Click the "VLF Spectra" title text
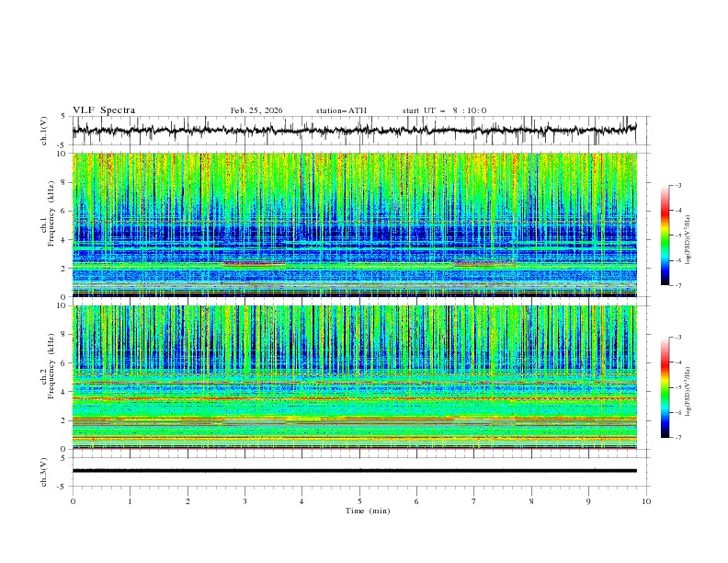The height and width of the screenshot is (563, 728). 104,110
